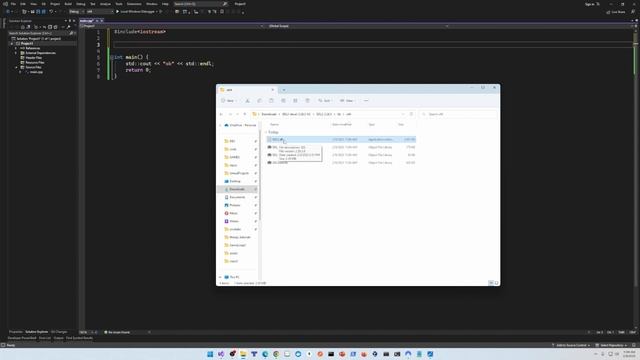
Task: Open the Error List tab
Action: tap(45, 338)
